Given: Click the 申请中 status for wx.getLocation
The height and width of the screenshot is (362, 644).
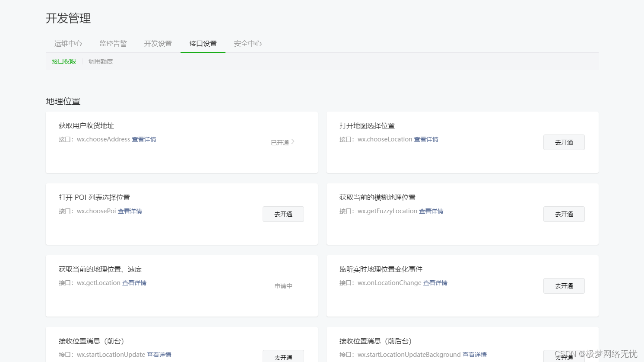Looking at the screenshot, I should [283, 286].
